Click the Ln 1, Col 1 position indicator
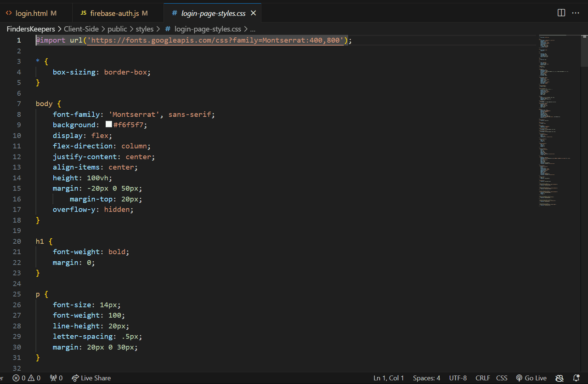Viewport: 588px width, 384px height. [389, 378]
